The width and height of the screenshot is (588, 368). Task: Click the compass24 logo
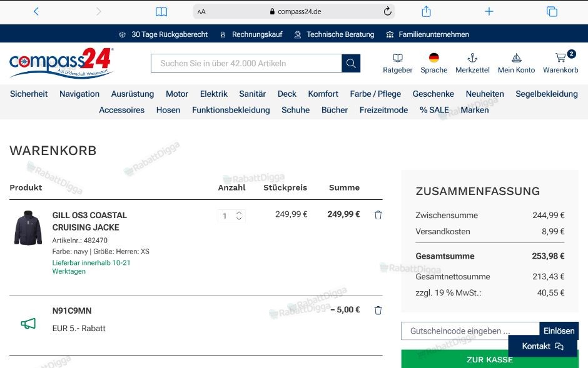click(61, 62)
